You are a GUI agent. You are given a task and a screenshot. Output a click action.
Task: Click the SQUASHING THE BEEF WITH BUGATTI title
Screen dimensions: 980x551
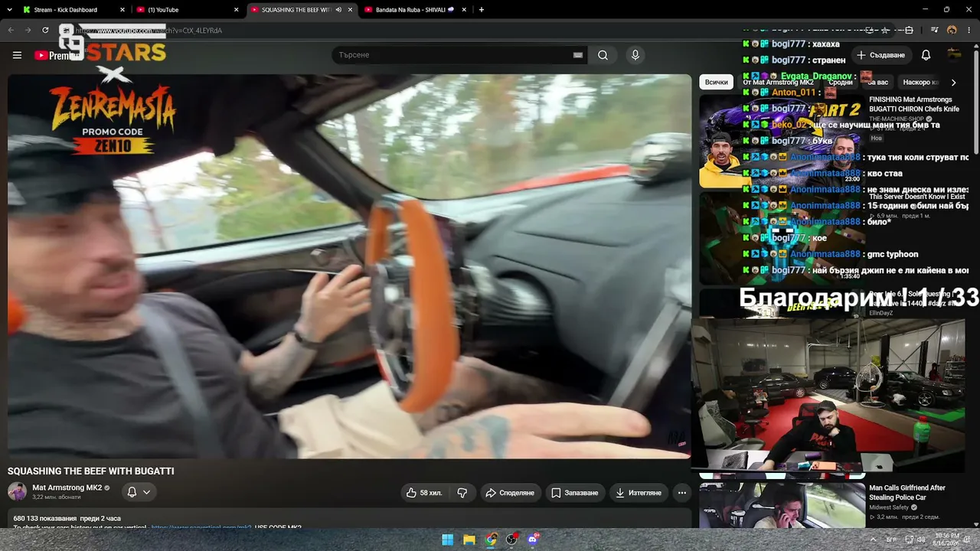click(90, 471)
